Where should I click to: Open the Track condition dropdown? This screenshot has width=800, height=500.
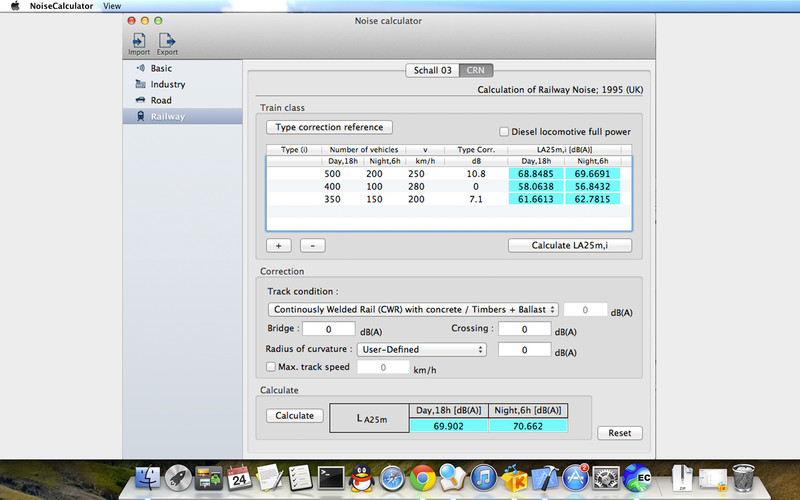[x=411, y=309]
